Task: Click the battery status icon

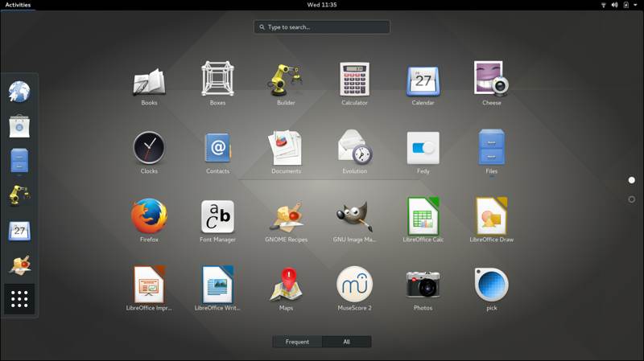Action: coord(626,5)
